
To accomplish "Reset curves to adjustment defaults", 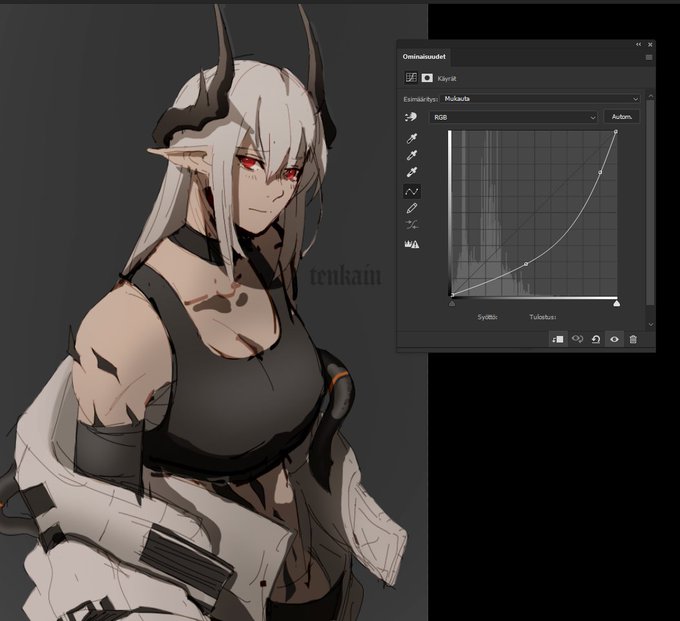I will pyautogui.click(x=596, y=339).
